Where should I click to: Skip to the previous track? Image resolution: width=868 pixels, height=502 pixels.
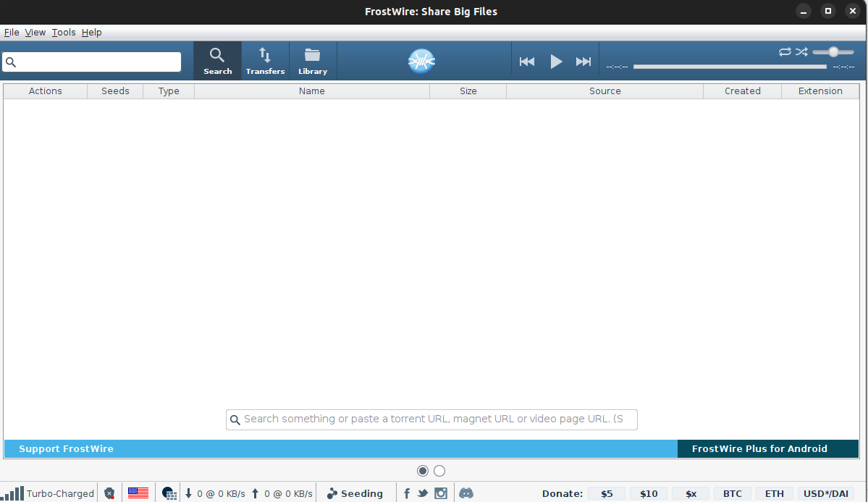[x=527, y=62]
